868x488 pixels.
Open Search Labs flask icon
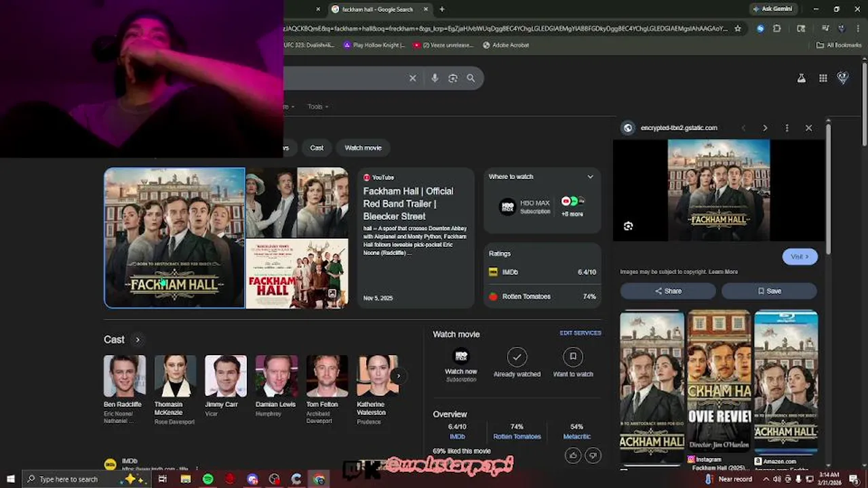(801, 78)
